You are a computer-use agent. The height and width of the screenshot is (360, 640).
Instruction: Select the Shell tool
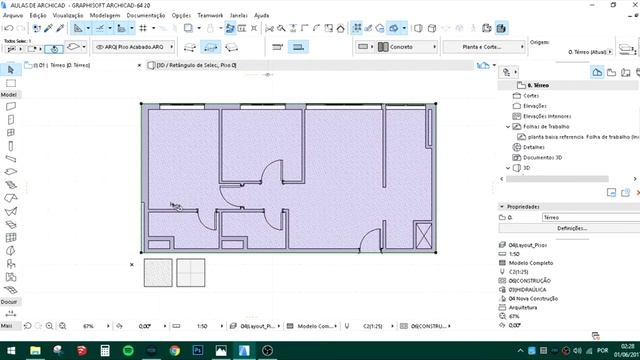tap(11, 211)
